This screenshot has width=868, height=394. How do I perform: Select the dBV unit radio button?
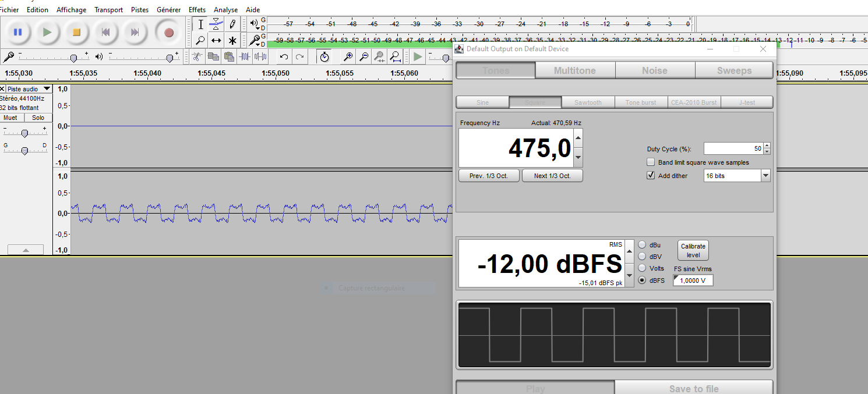click(643, 256)
